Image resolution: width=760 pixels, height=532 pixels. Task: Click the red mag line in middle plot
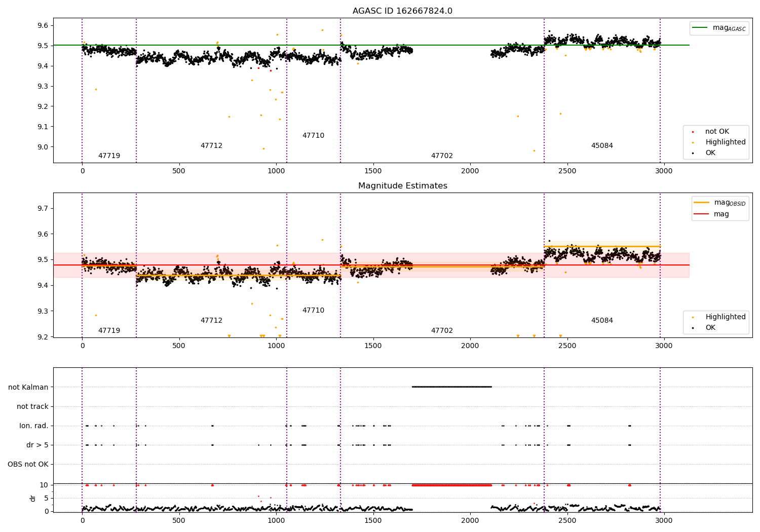coord(371,265)
